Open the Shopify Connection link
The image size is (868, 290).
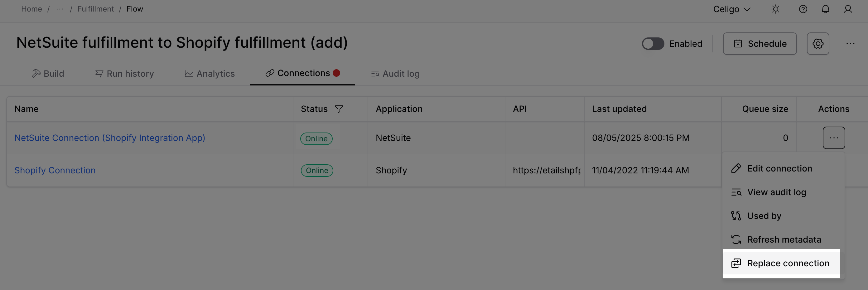(55, 170)
